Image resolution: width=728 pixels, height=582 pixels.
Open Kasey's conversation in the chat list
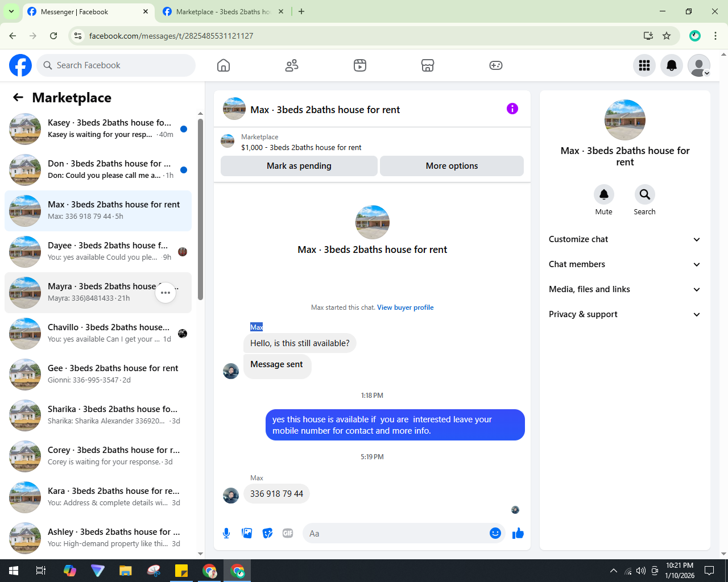pos(98,129)
